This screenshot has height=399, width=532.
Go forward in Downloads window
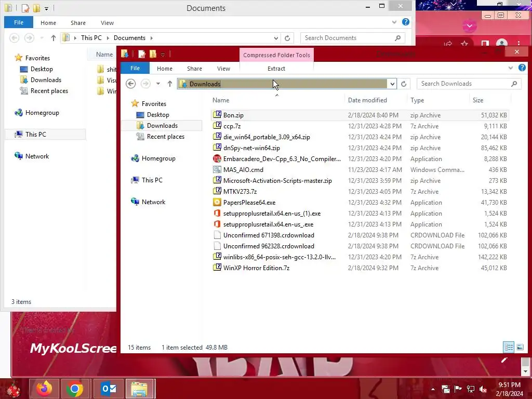(145, 84)
